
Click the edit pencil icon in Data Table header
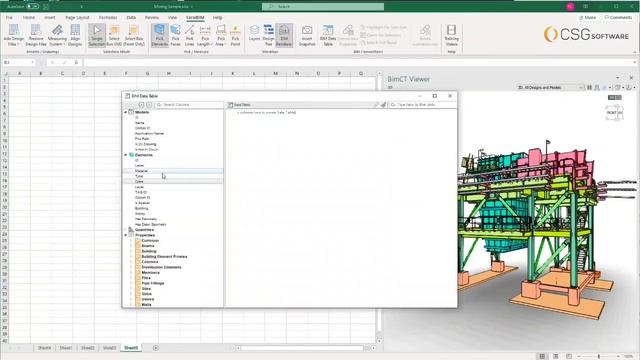tap(377, 105)
